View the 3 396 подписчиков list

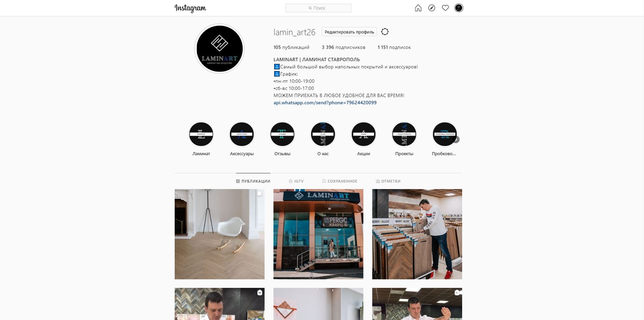(344, 47)
